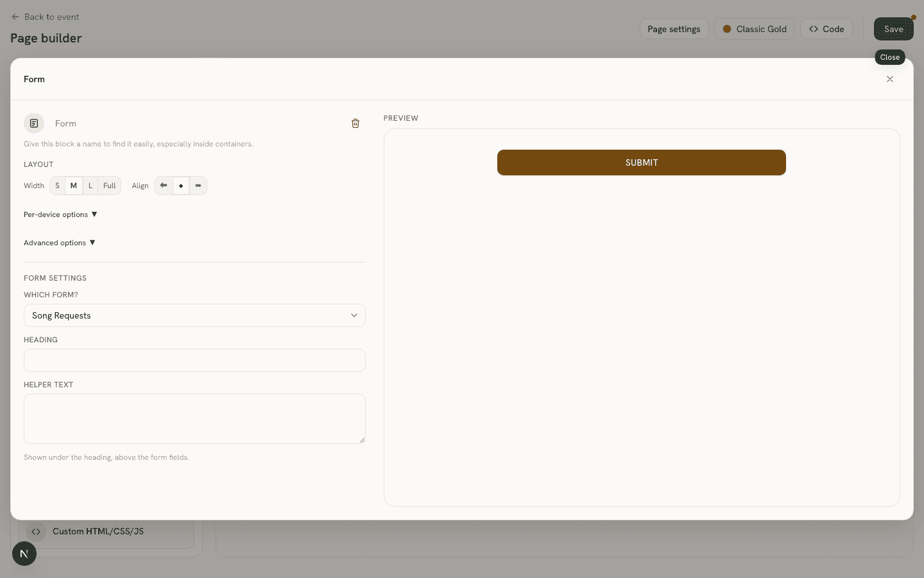Focus the Helper text textarea
Image resolution: width=924 pixels, height=578 pixels.
(x=194, y=419)
